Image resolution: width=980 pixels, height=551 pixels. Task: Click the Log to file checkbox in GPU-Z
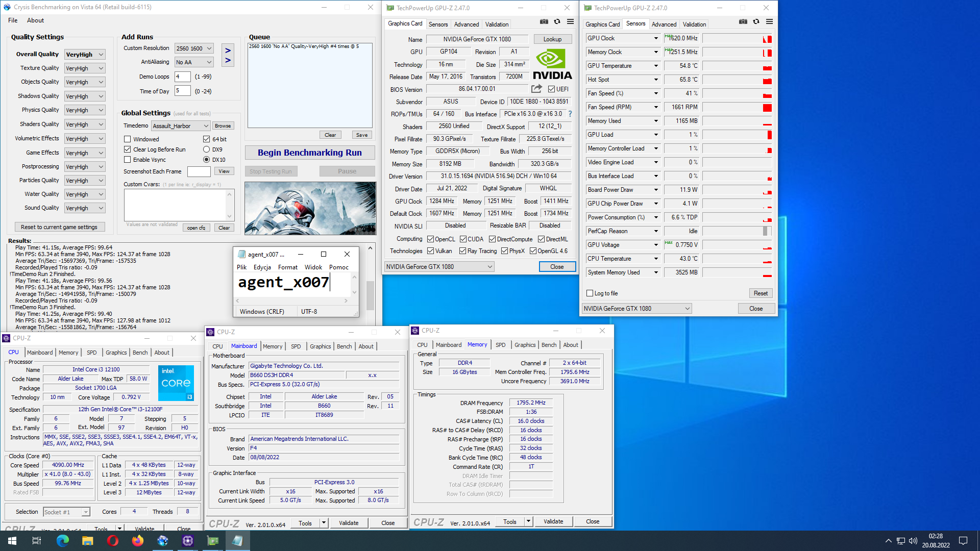tap(590, 293)
